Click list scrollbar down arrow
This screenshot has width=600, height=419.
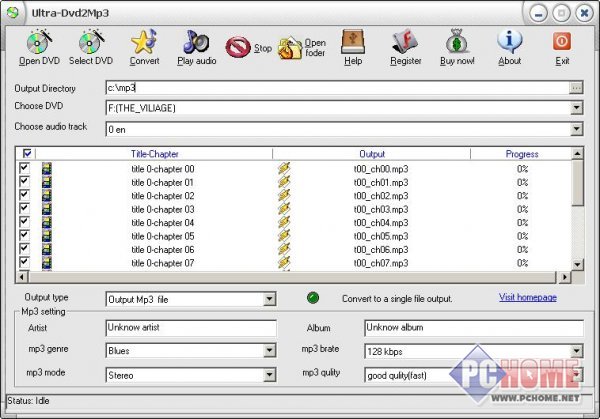(577, 264)
